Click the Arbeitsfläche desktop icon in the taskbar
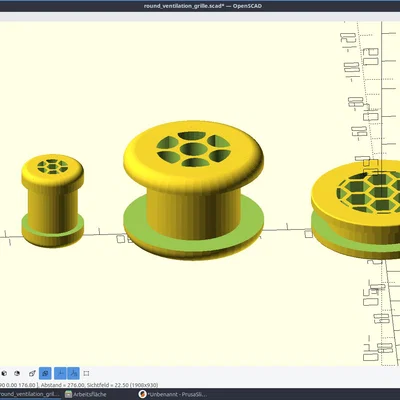Image resolution: width=400 pixels, height=400 pixels. [68, 394]
